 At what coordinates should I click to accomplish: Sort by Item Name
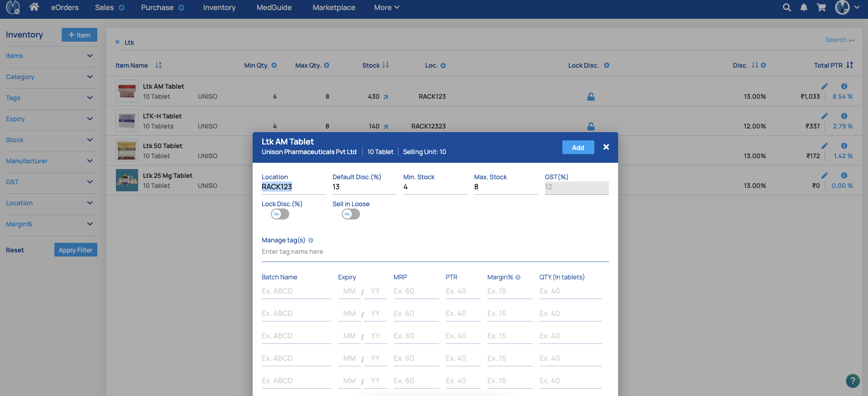(x=158, y=65)
